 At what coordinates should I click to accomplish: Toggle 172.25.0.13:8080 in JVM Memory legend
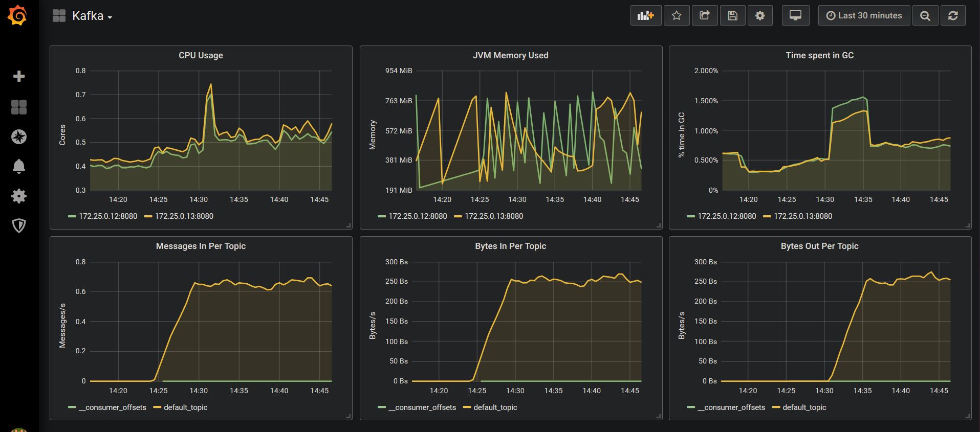pyautogui.click(x=494, y=216)
